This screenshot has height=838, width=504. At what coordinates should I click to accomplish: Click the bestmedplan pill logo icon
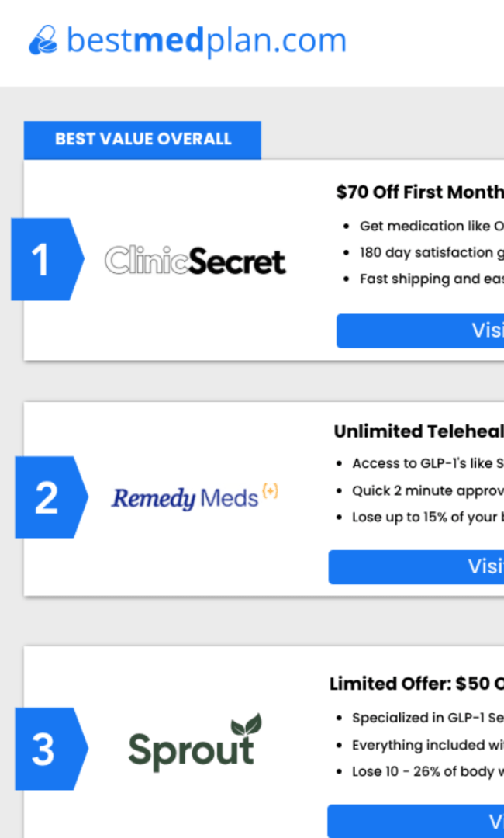coord(43,40)
